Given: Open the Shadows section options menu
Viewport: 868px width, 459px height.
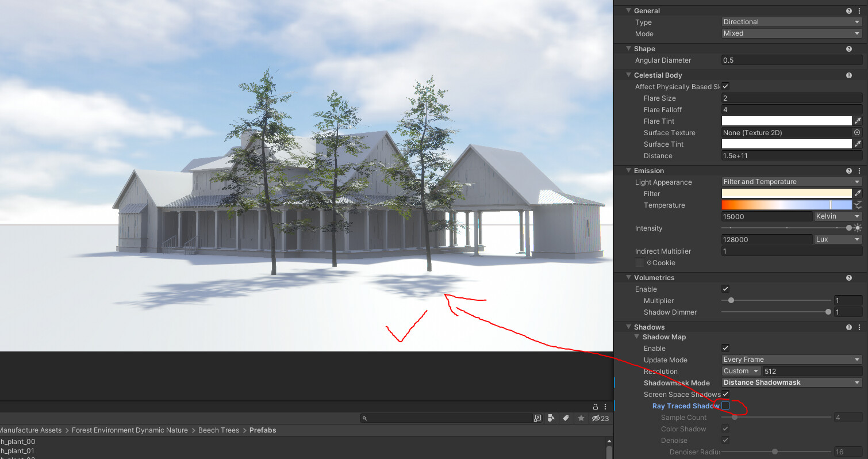Looking at the screenshot, I should (x=859, y=327).
